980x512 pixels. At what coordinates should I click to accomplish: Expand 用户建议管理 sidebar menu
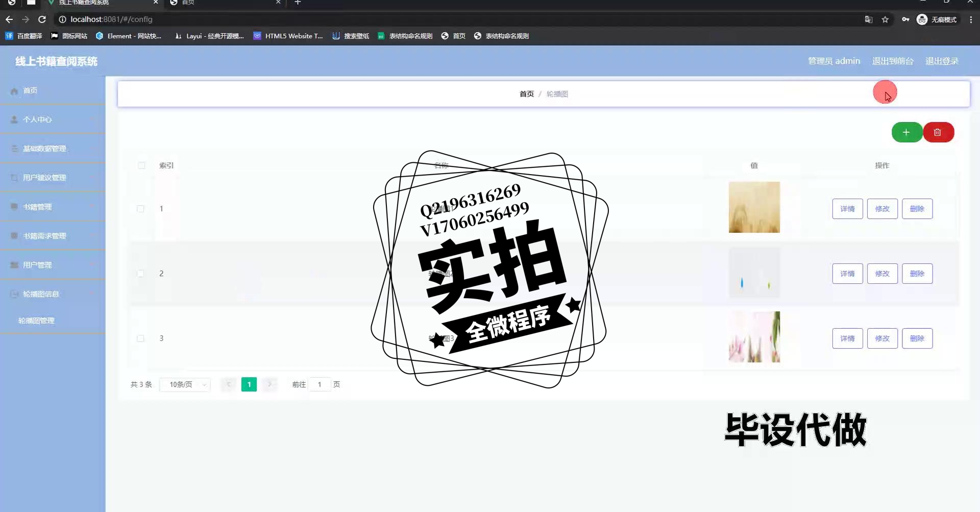click(53, 178)
